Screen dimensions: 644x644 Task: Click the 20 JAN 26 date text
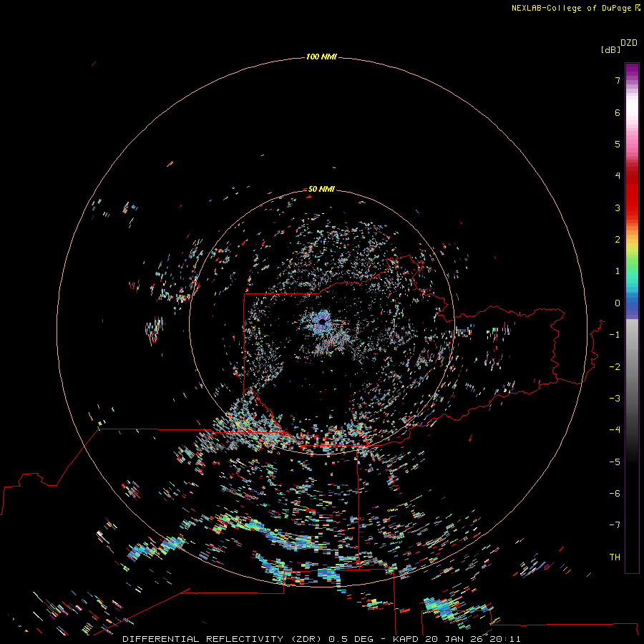[x=454, y=639]
